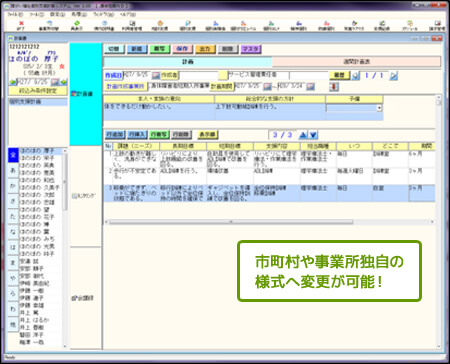Filter names by わ kana button
450x364 pixels.
point(13,309)
